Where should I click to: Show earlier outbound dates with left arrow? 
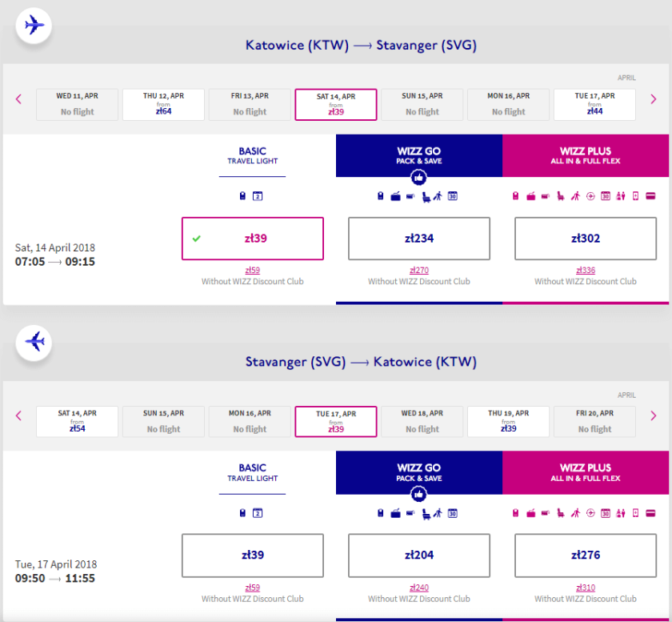point(19,99)
